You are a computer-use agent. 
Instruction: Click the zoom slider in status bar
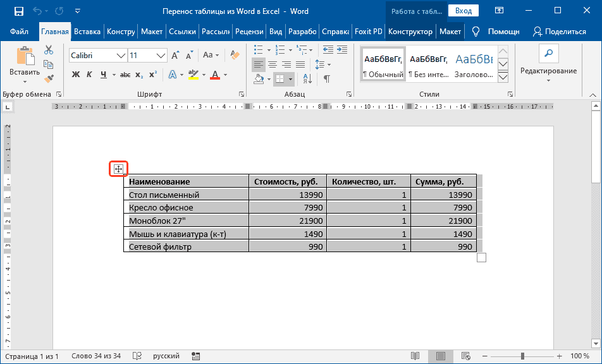click(523, 356)
